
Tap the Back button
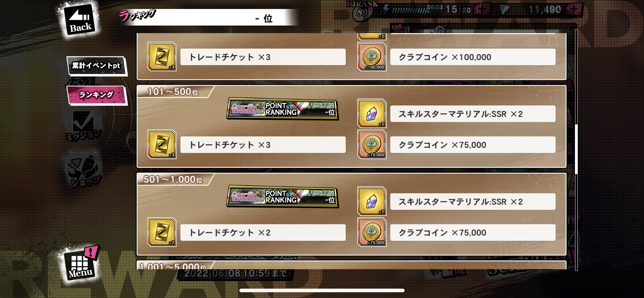(80, 20)
